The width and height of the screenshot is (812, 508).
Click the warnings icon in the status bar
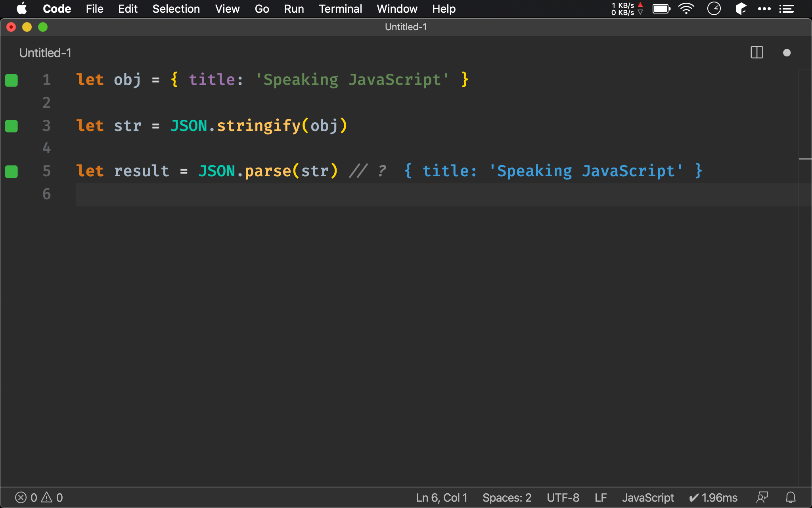click(x=46, y=497)
